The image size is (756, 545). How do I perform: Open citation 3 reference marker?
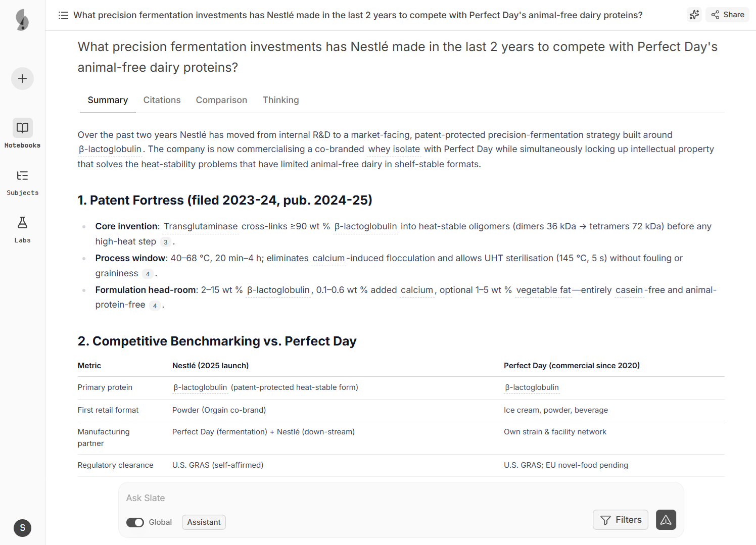[165, 242]
